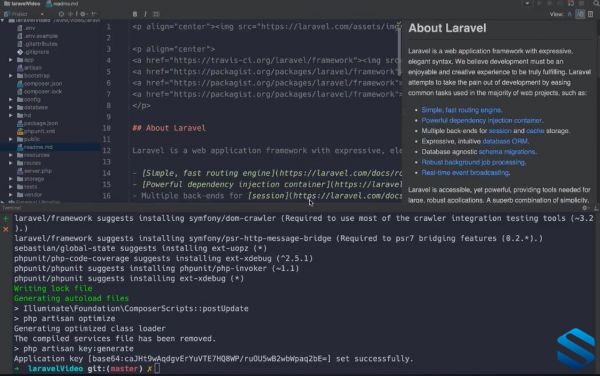This screenshot has height=376, width=600.
Task: Click scroll from source icon in Project panel
Action: point(61,14)
